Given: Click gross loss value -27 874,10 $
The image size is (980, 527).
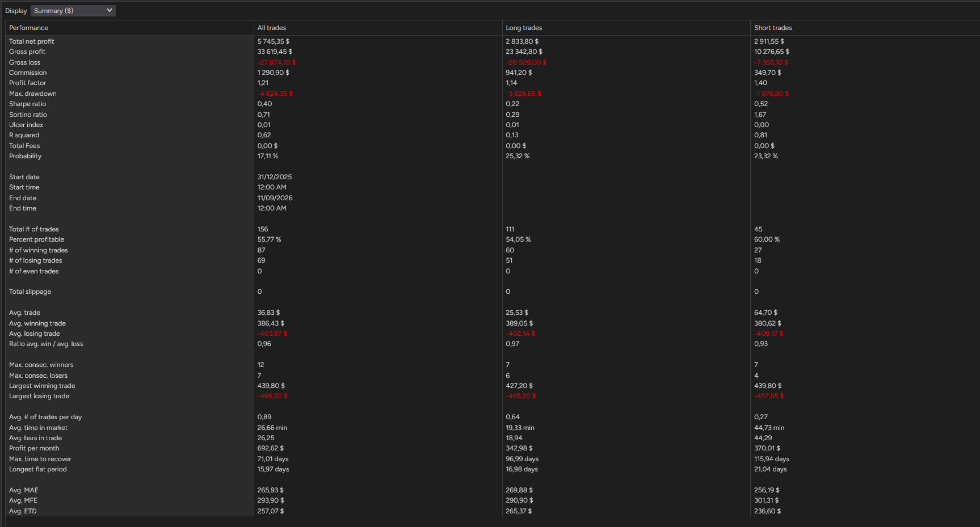Looking at the screenshot, I should pyautogui.click(x=276, y=62).
